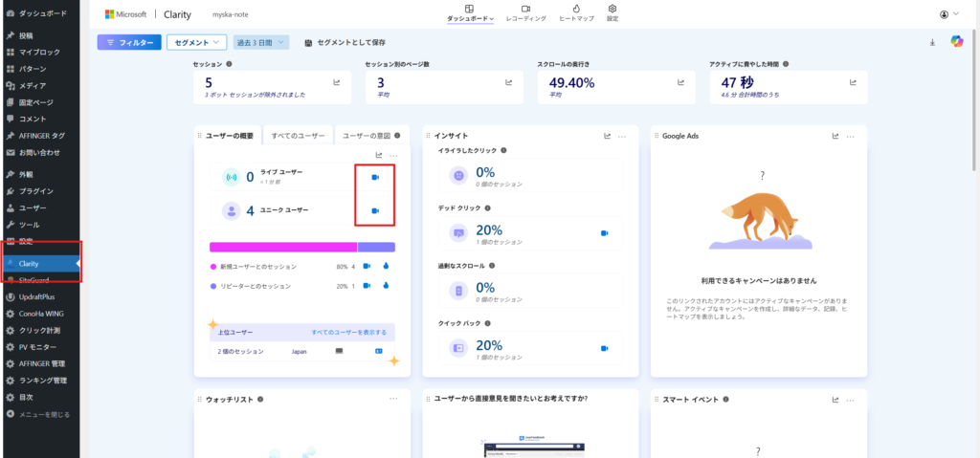Click the pink new-users segment of session bar
This screenshot has width=980, height=458.
[283, 247]
